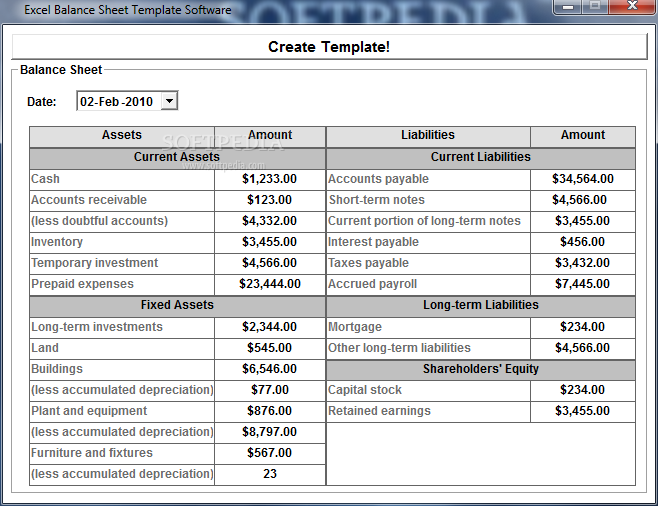Select the Retained earnings label
The image size is (658, 506).
click(x=379, y=411)
